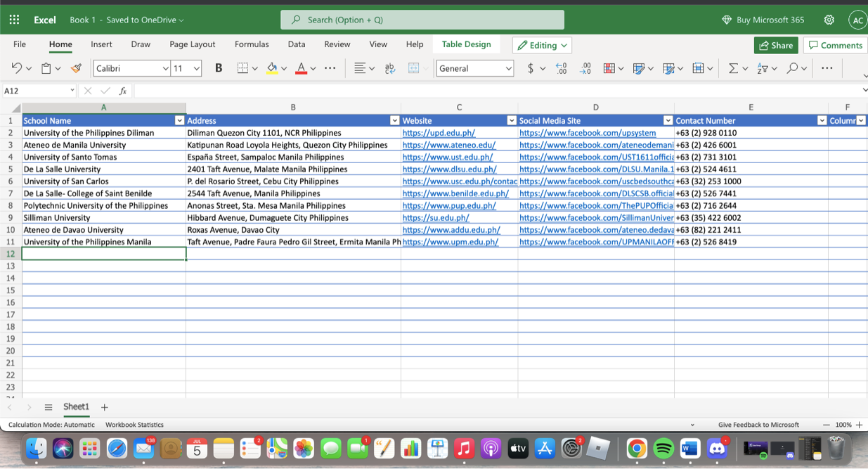Open facebook.com/upsystem link
This screenshot has width=868, height=469.
(588, 133)
